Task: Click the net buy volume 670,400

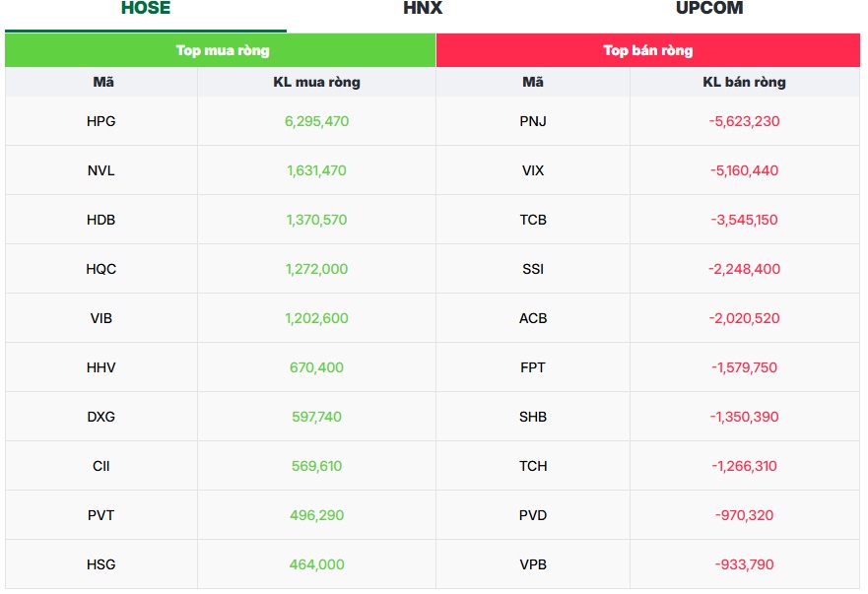Action: (x=316, y=367)
